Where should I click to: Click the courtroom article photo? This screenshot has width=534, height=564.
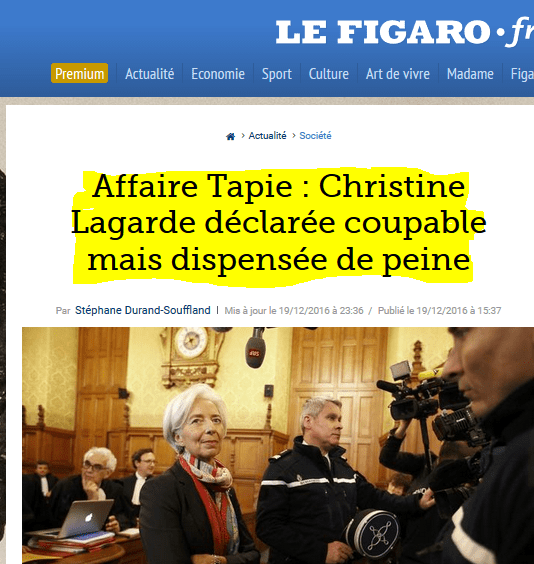(x=278, y=445)
